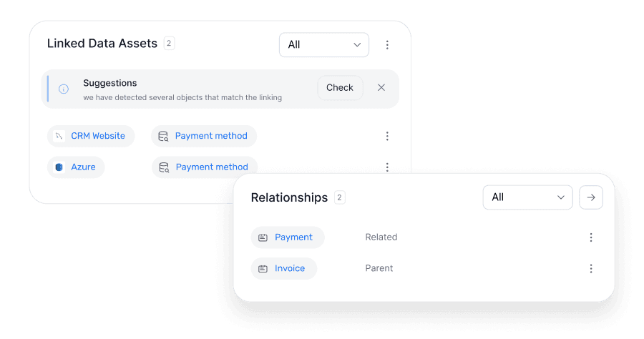Dismiss the Suggestions banner
This screenshot has height=339, width=644.
click(x=381, y=87)
